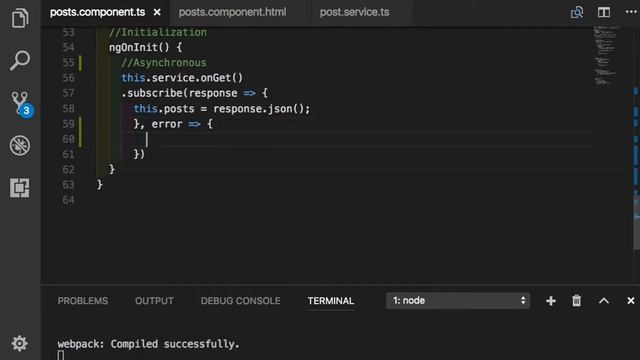This screenshot has height=360, width=640.
Task: Maximize the panel with up chevron
Action: pos(604,301)
